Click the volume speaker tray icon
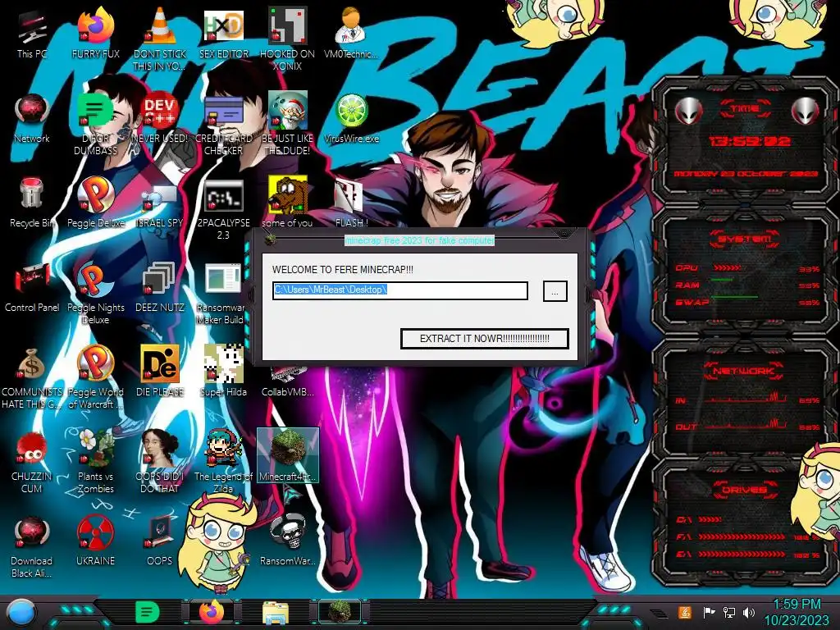The width and height of the screenshot is (840, 630). [x=750, y=612]
